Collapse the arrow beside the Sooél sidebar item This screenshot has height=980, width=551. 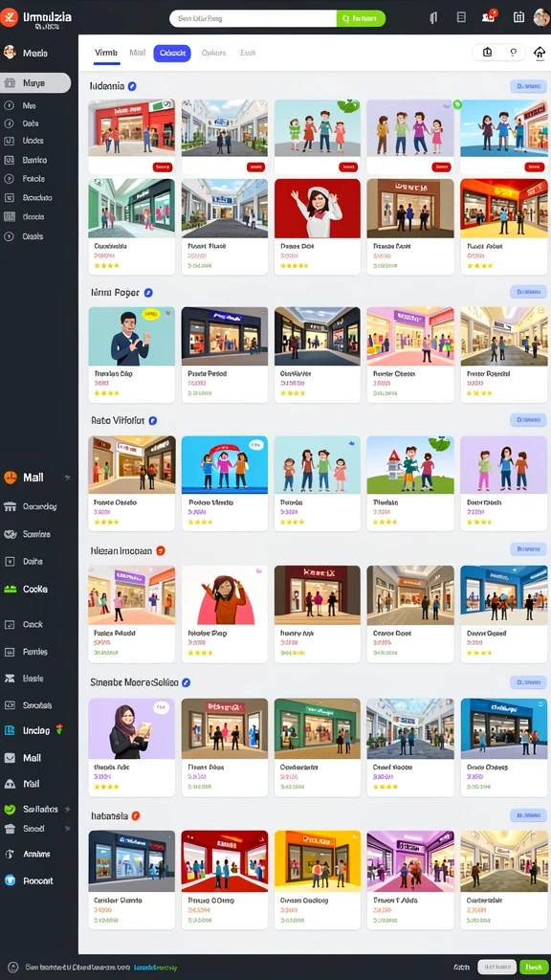[x=68, y=829]
